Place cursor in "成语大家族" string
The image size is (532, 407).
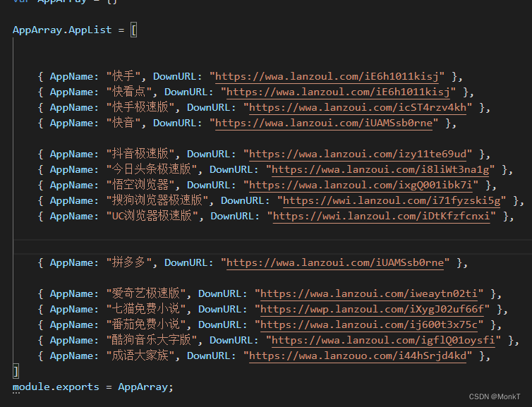(x=140, y=356)
